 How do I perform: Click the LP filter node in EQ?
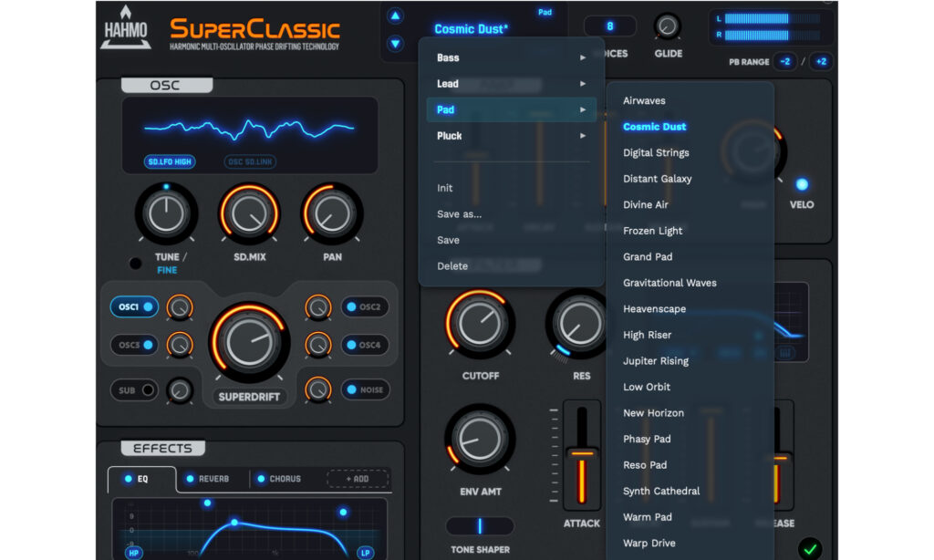pyautogui.click(x=365, y=553)
